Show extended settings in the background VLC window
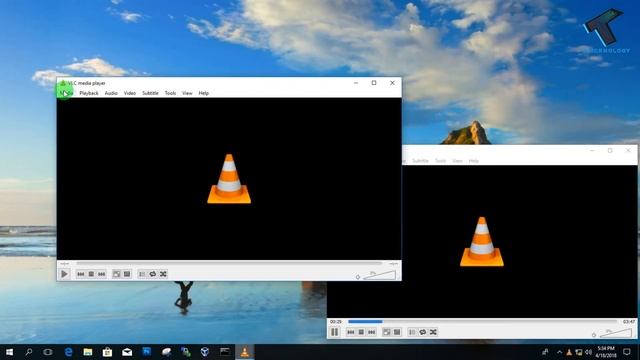The width and height of the screenshot is (640, 360). (x=397, y=332)
